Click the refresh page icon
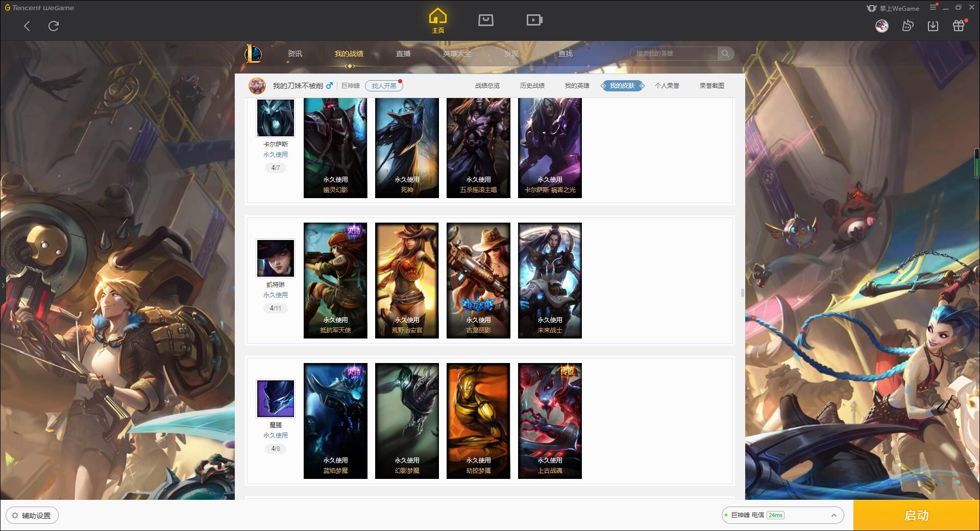 pos(54,26)
